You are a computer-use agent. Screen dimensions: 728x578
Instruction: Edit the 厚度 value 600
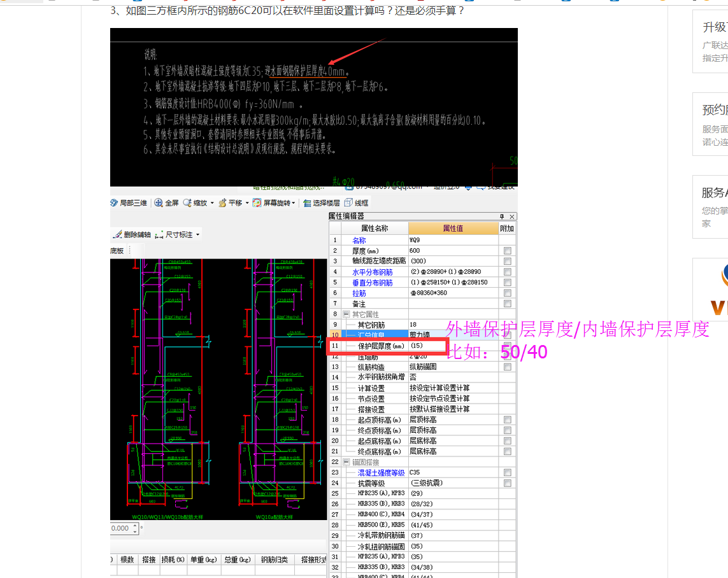click(x=453, y=251)
